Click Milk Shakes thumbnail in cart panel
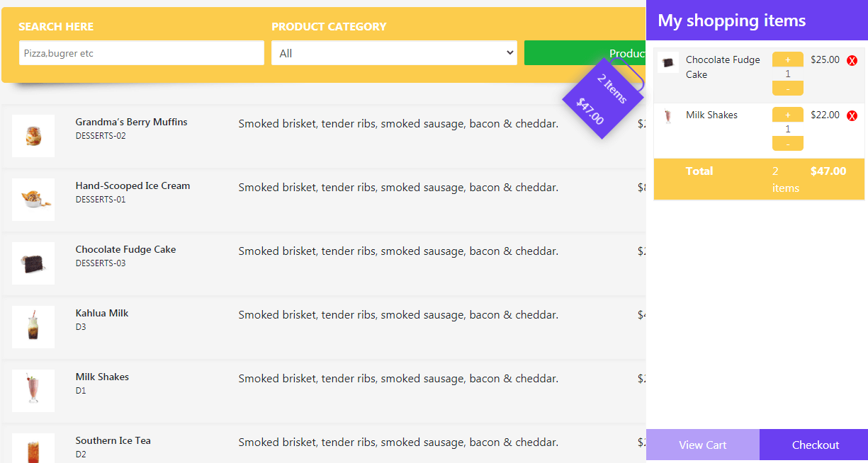Viewport: 868px width, 463px height. [x=668, y=118]
